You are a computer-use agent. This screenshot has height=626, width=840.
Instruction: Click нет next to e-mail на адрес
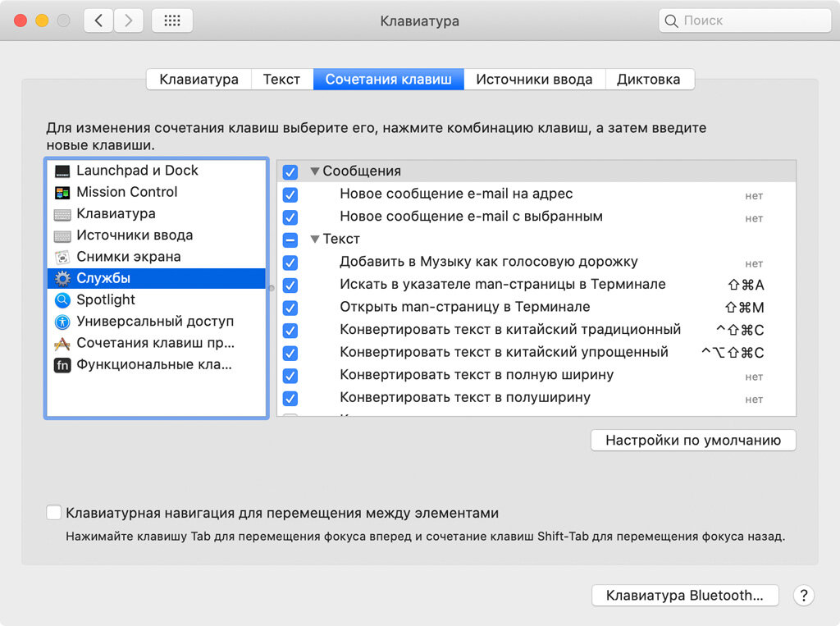tap(754, 196)
